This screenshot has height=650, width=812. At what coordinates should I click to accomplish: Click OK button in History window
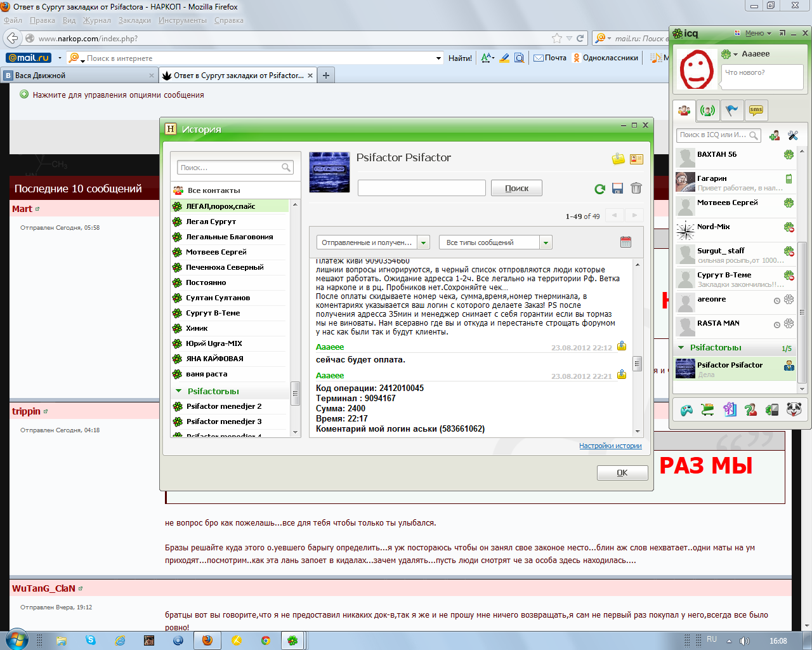(622, 472)
